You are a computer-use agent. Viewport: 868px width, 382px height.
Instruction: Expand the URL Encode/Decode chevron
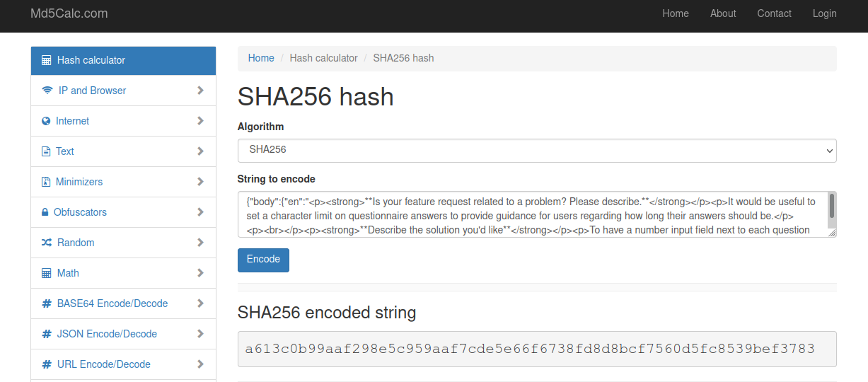[x=201, y=364]
